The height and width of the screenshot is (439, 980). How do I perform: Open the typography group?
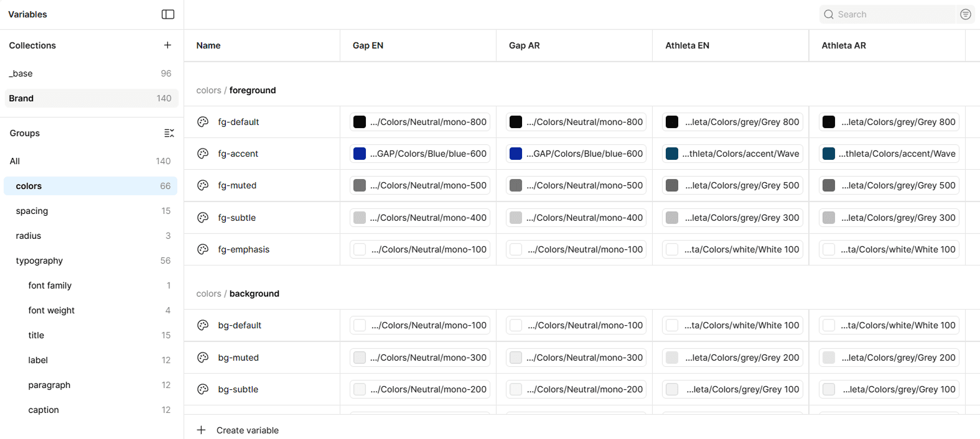91,261
